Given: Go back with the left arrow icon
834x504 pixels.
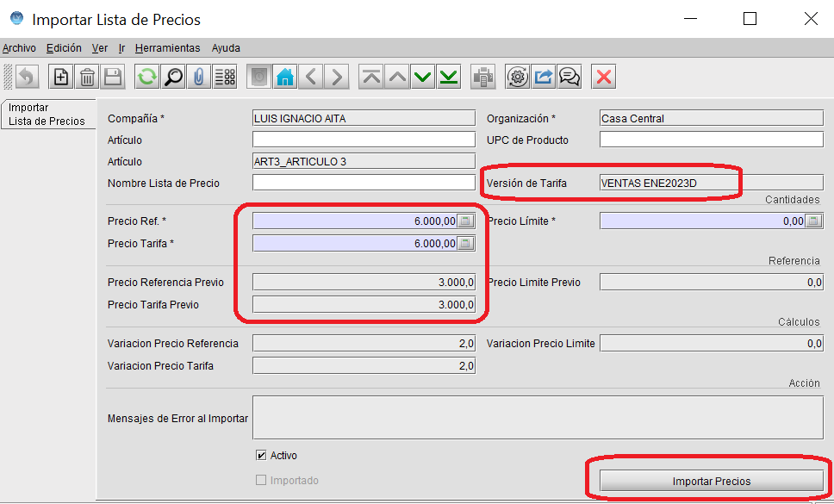Looking at the screenshot, I should click(x=311, y=77).
